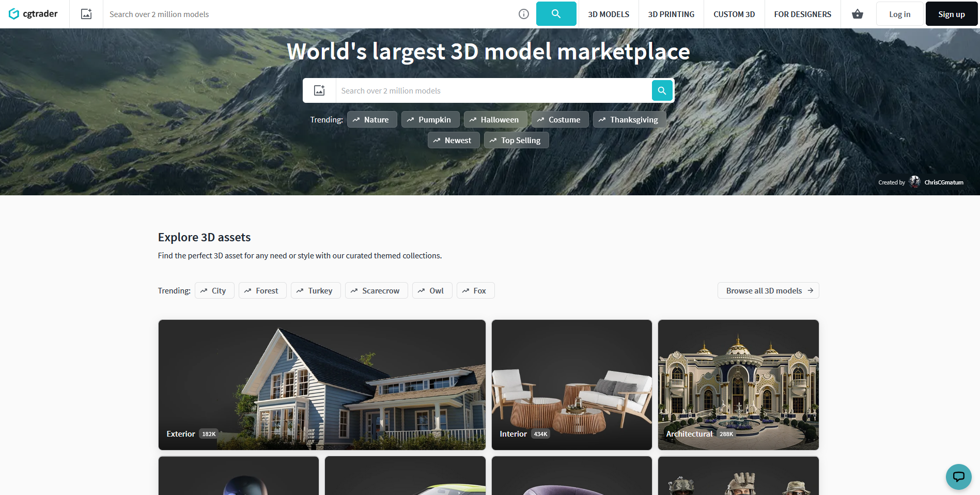Browse all 3D models link

(768, 290)
